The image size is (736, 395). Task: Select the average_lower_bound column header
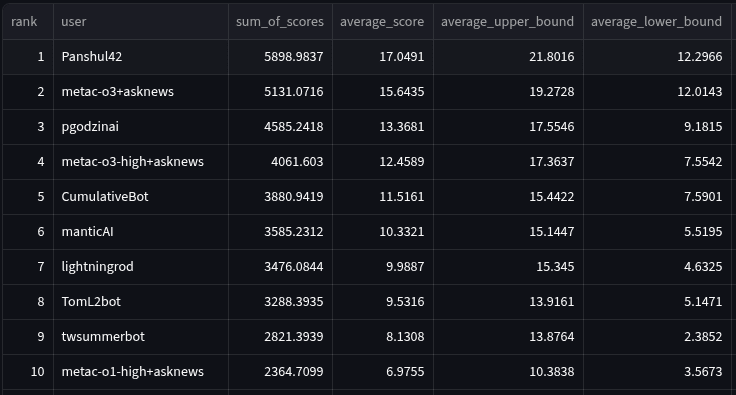tap(657, 22)
